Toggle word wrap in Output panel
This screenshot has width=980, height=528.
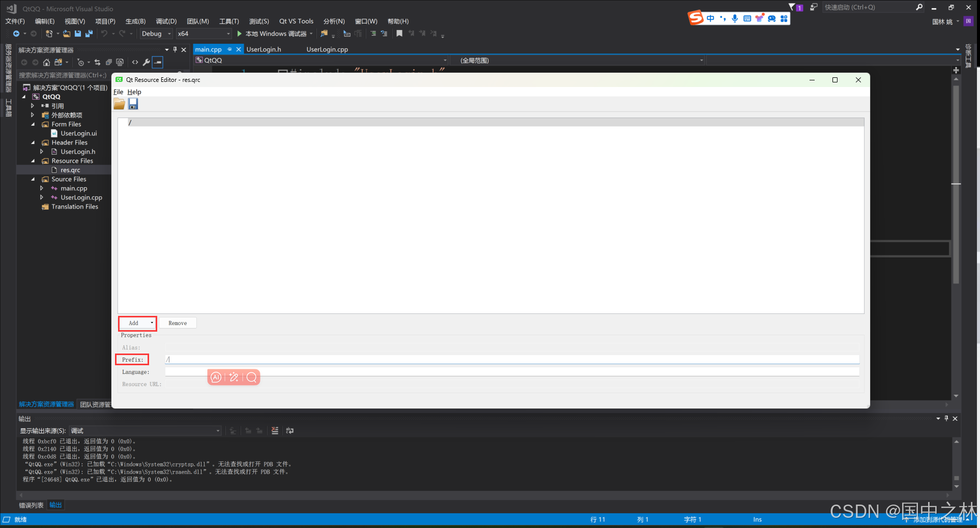click(290, 431)
